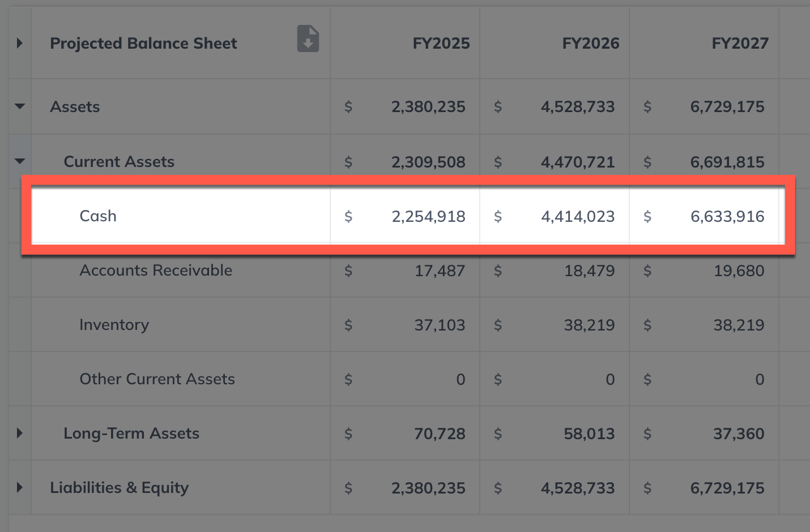Click Cash value 2,254,918 for FY2025
The height and width of the screenshot is (532, 810).
click(x=428, y=217)
